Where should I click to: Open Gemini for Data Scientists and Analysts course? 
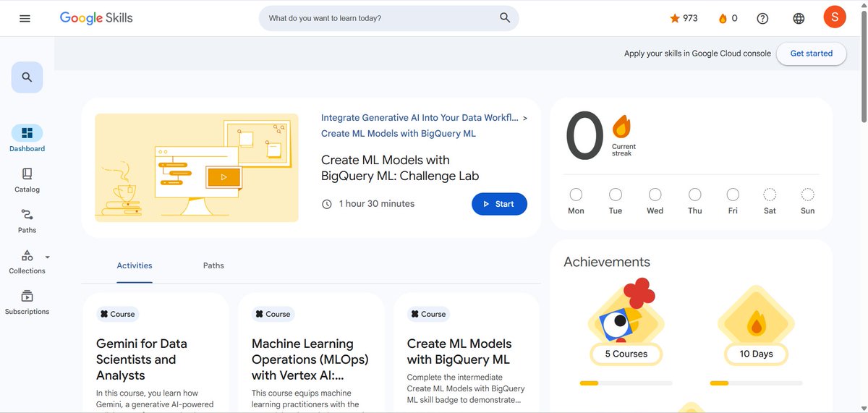coord(142,359)
